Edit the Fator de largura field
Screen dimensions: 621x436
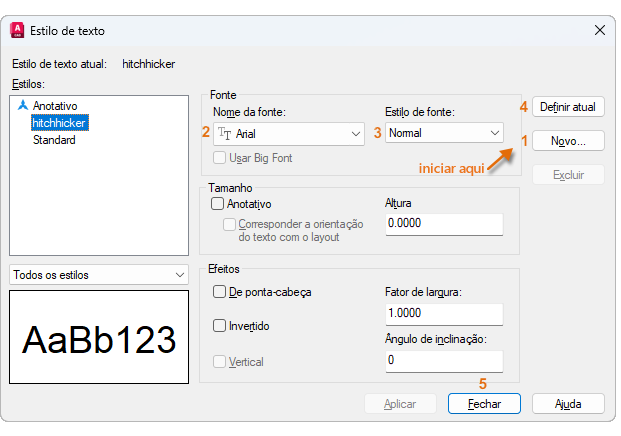coord(443,313)
